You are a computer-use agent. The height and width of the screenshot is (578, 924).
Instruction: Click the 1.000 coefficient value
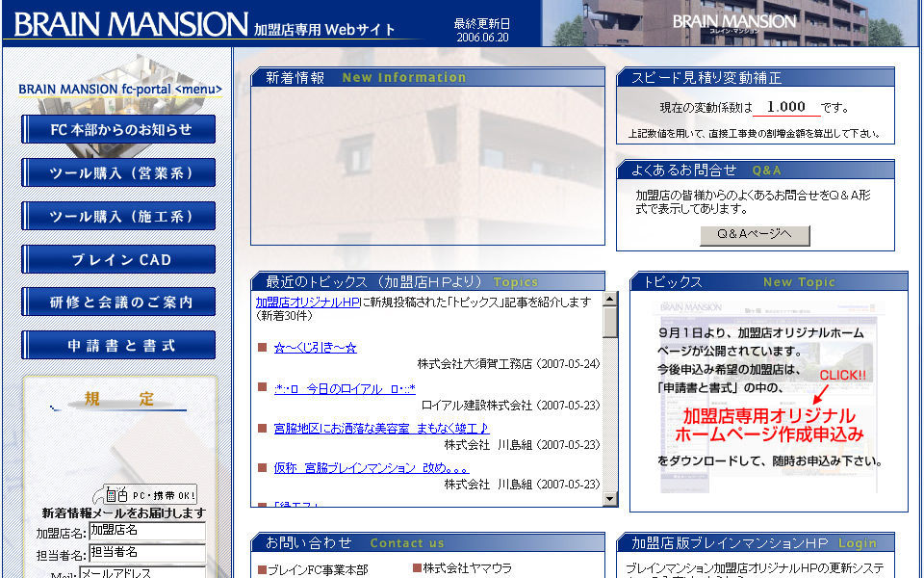[x=786, y=107]
